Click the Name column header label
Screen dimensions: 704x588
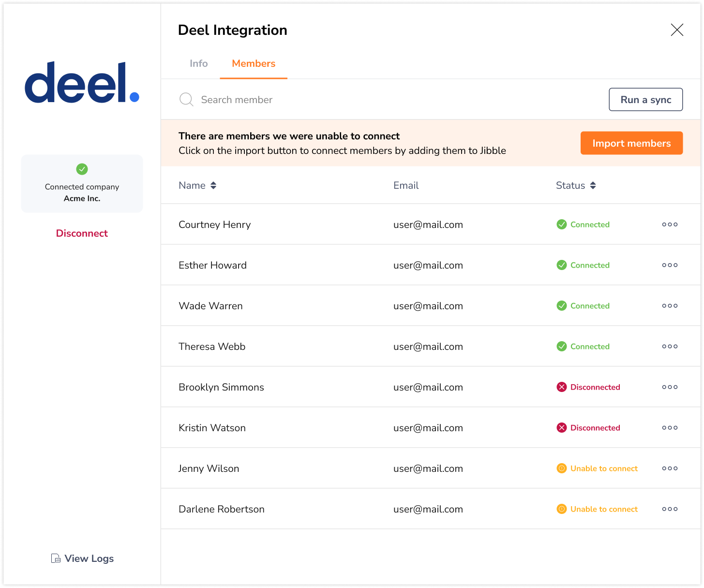(192, 185)
